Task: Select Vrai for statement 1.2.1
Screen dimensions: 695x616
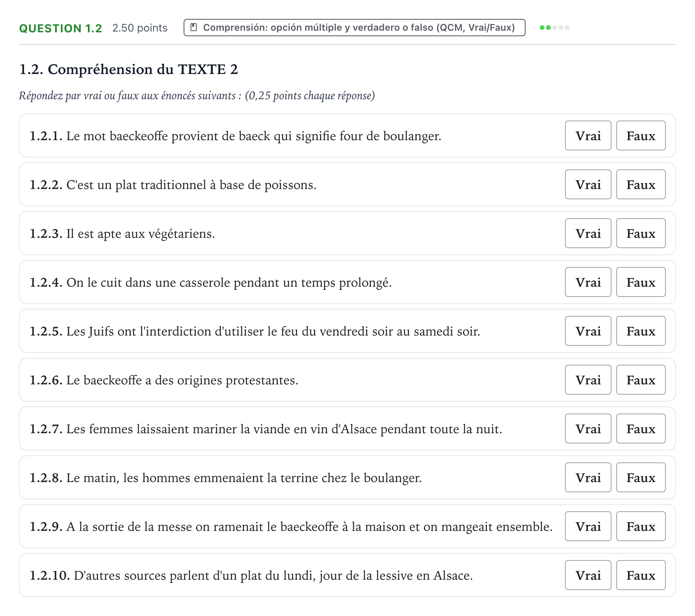Action: (588, 135)
